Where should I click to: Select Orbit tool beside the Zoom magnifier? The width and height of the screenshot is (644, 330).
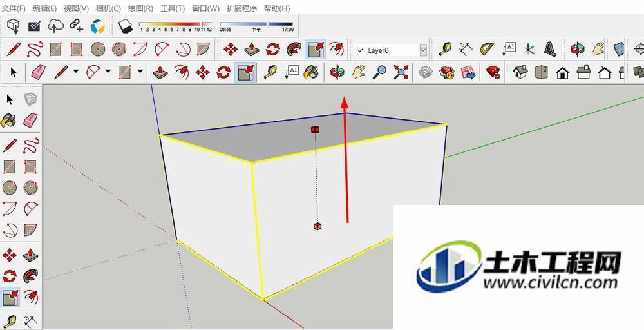tap(337, 72)
